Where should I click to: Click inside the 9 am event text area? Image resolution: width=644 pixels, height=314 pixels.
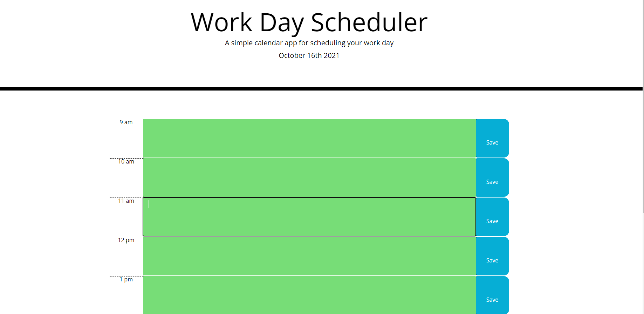308,138
